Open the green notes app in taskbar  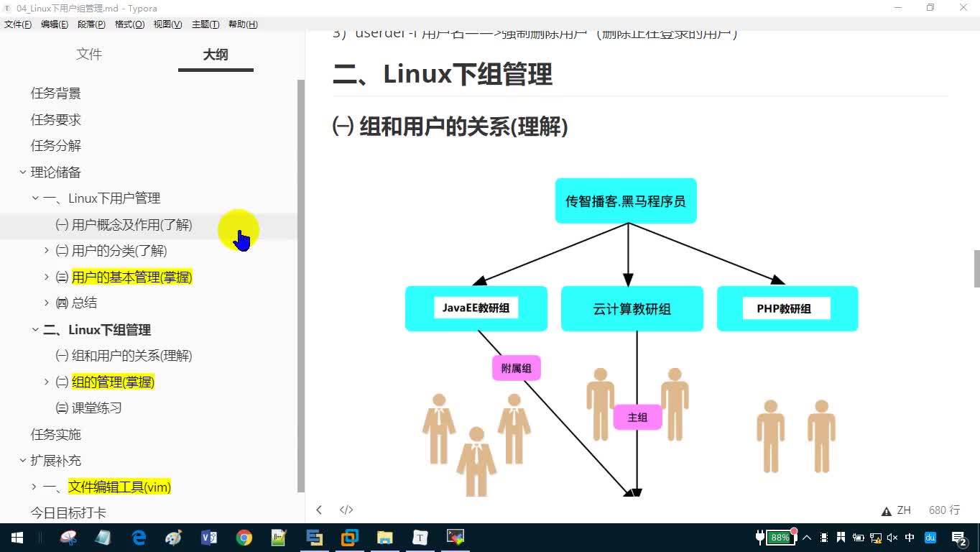pos(279,538)
